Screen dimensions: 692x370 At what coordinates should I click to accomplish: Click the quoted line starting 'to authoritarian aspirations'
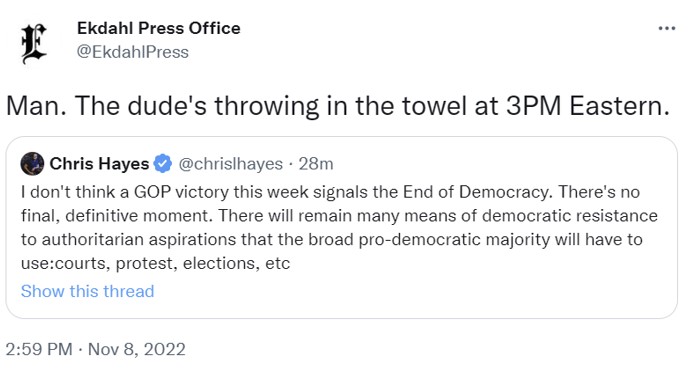pos(332,239)
